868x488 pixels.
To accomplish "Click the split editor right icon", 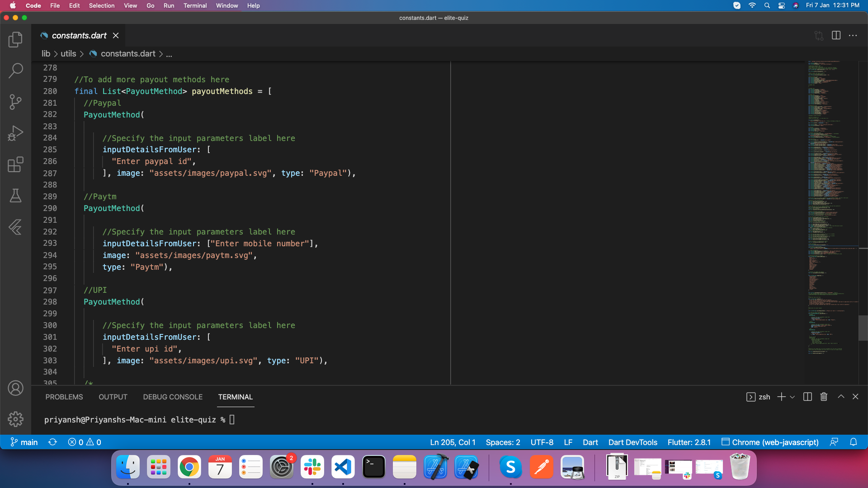I will pyautogui.click(x=836, y=35).
